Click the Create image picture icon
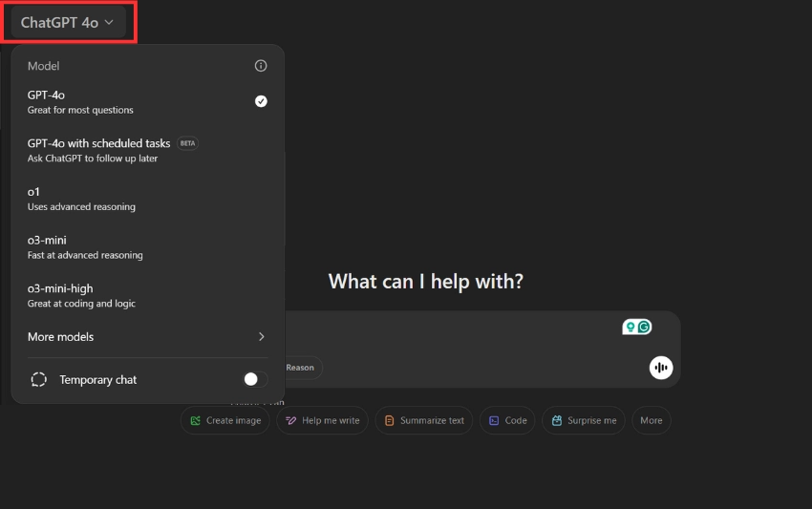 click(195, 420)
